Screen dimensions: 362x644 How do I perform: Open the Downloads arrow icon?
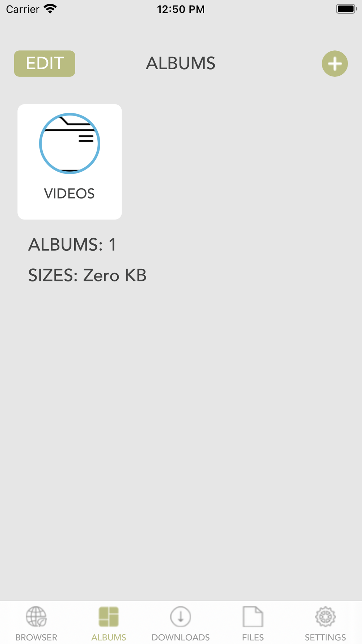(x=181, y=616)
